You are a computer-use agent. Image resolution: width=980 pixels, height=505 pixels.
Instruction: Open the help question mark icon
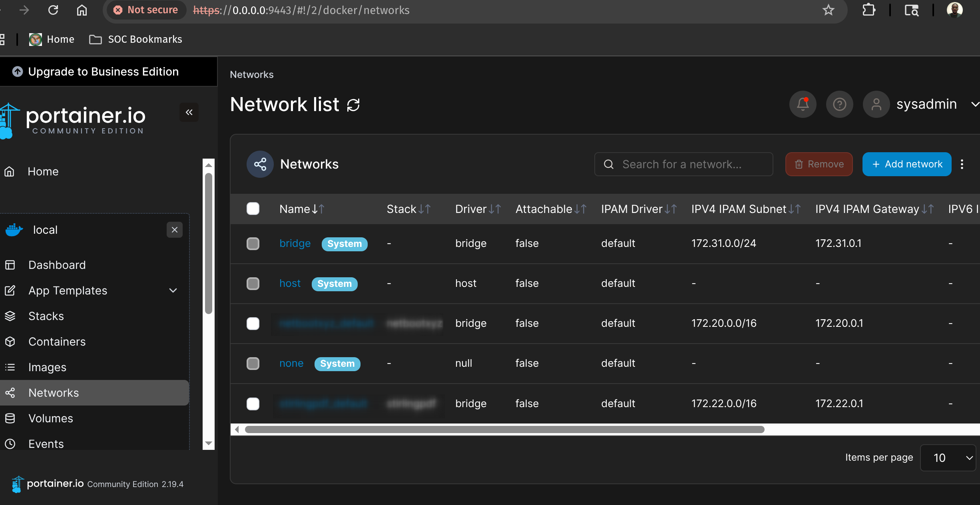click(839, 104)
